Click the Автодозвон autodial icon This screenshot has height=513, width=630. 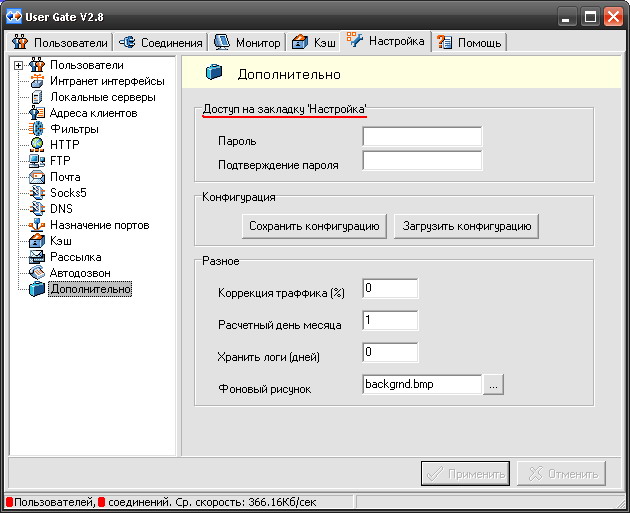[x=37, y=273]
